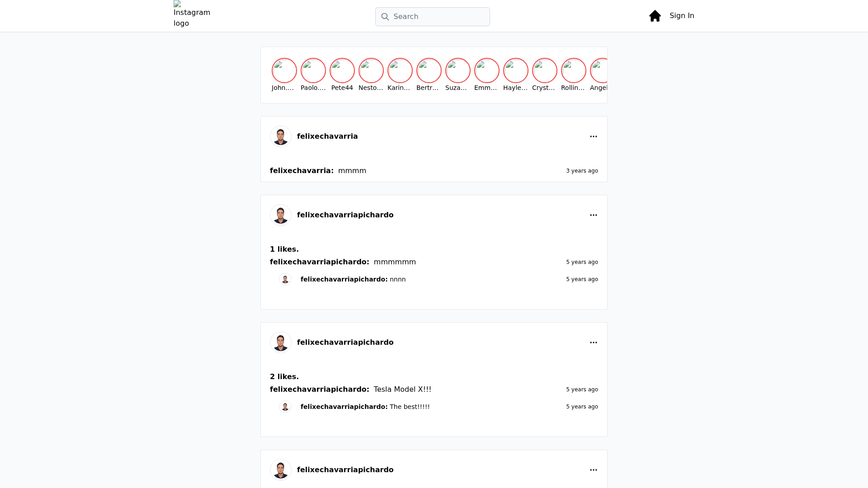
Task: Open options menu on felixechavarria's mmmm post
Action: [594, 136]
